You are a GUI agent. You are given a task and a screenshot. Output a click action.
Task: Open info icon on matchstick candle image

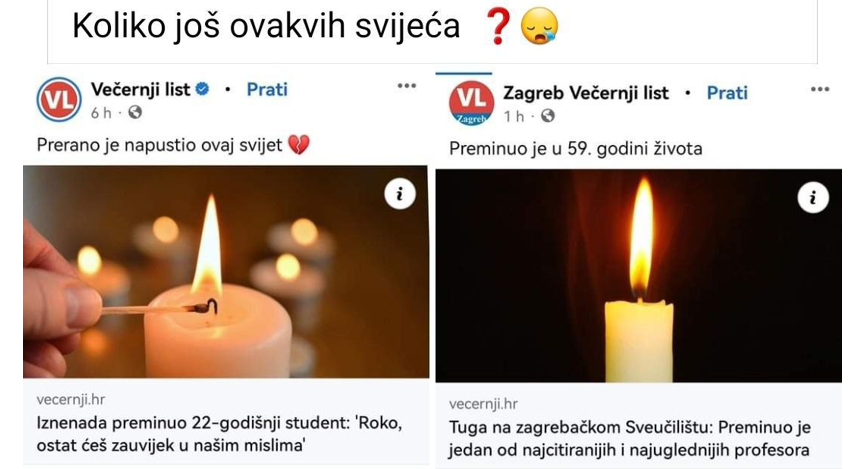pyautogui.click(x=400, y=194)
